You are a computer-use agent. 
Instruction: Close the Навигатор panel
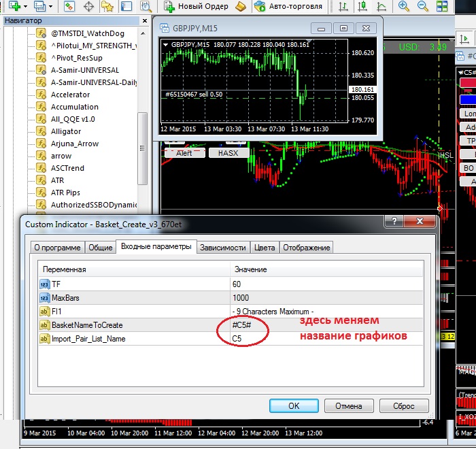click(x=145, y=20)
